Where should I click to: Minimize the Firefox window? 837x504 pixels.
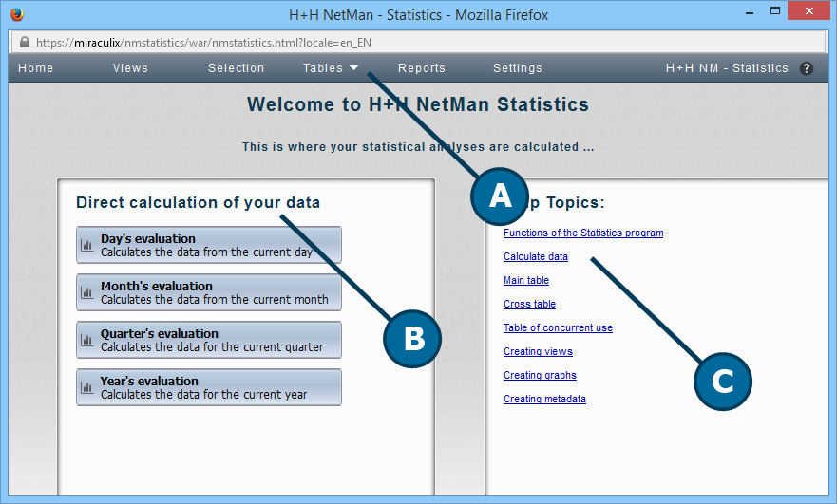750,11
